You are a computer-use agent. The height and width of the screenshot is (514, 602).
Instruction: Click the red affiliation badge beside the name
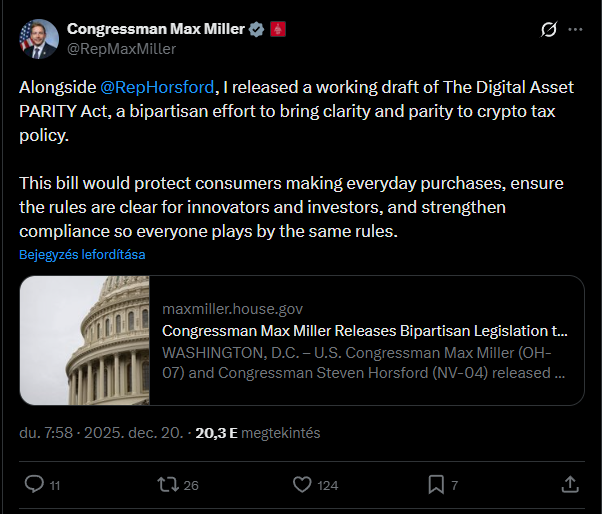tap(279, 29)
